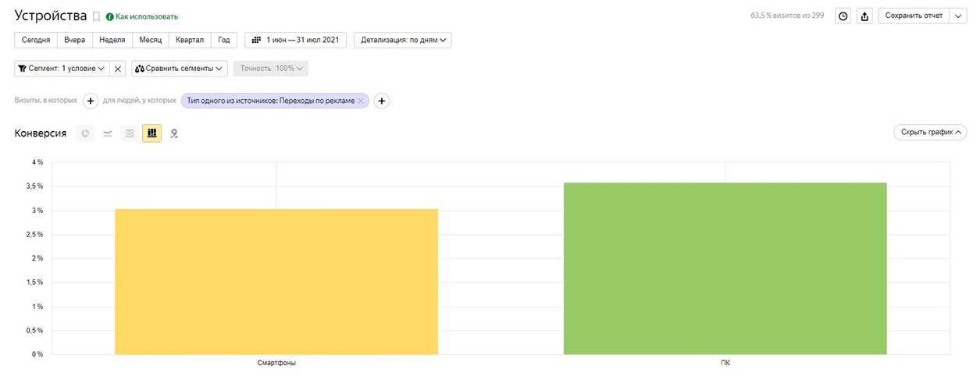
Task: Select the stacked area chart icon
Action: (130, 133)
